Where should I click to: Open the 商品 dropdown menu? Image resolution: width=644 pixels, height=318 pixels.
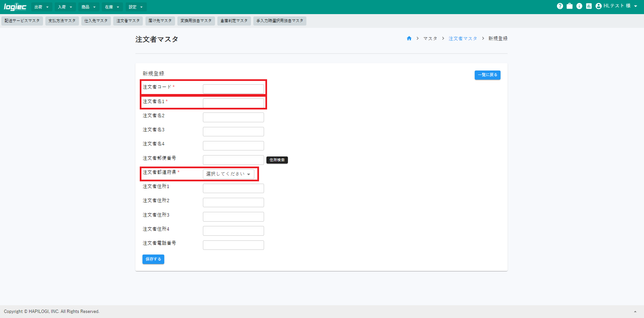(89, 7)
